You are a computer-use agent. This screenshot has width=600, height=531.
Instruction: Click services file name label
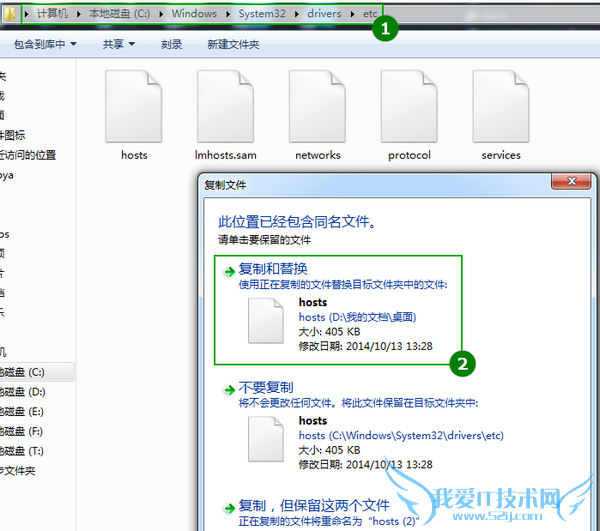501,155
